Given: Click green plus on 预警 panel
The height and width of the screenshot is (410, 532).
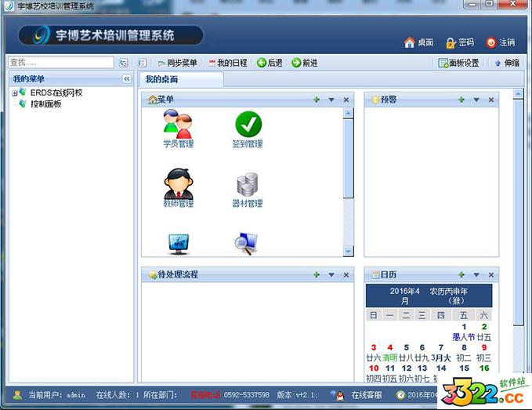Looking at the screenshot, I should [x=461, y=100].
